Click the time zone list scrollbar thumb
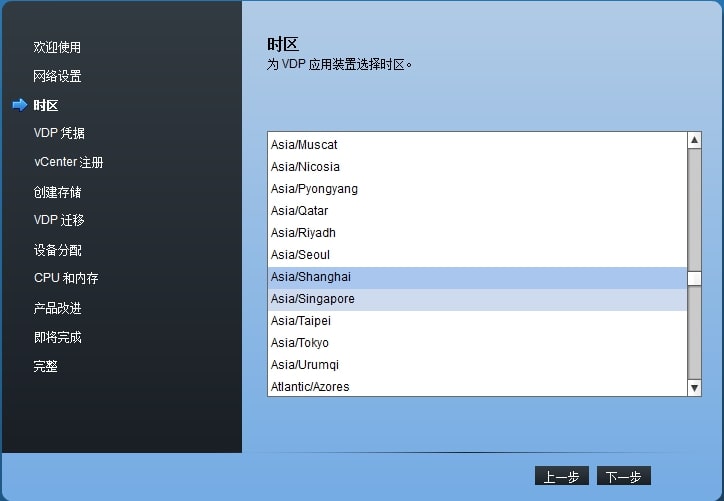The image size is (724, 501). [694, 278]
